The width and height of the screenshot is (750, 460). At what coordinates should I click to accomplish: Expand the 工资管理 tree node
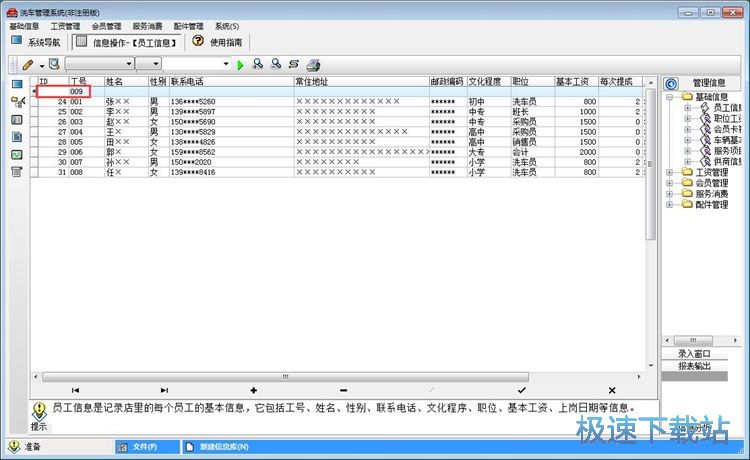point(670,172)
